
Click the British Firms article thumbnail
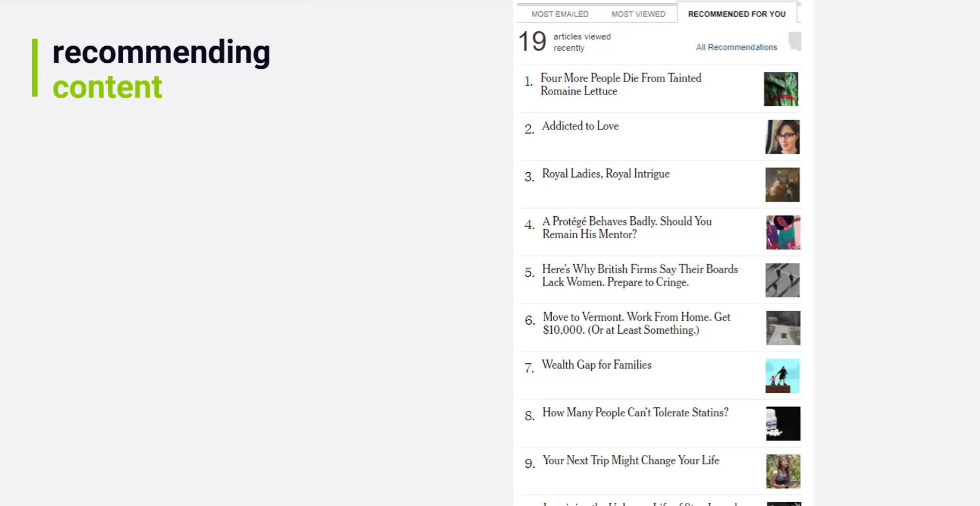click(782, 280)
